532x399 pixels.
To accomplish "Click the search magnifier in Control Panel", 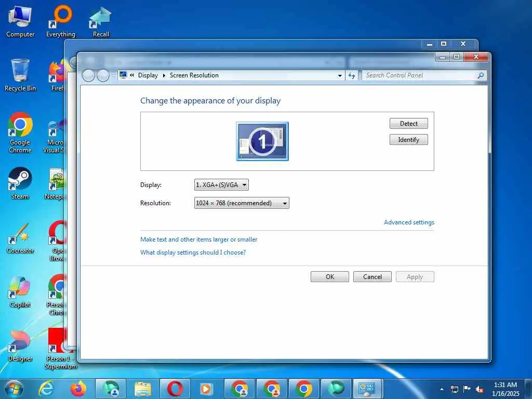I will click(x=481, y=75).
